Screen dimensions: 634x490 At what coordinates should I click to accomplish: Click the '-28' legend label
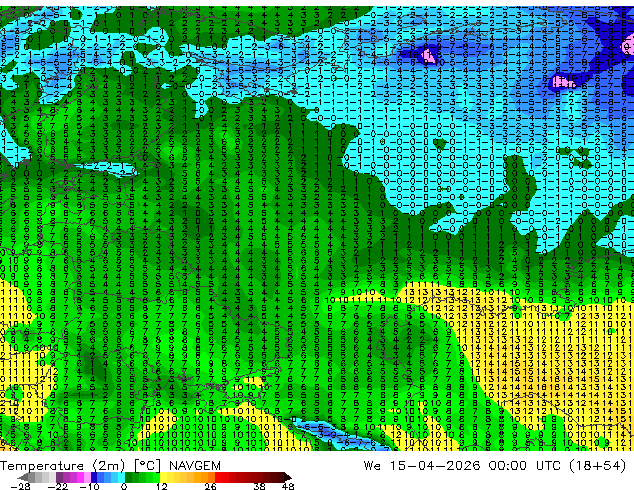click(20, 486)
